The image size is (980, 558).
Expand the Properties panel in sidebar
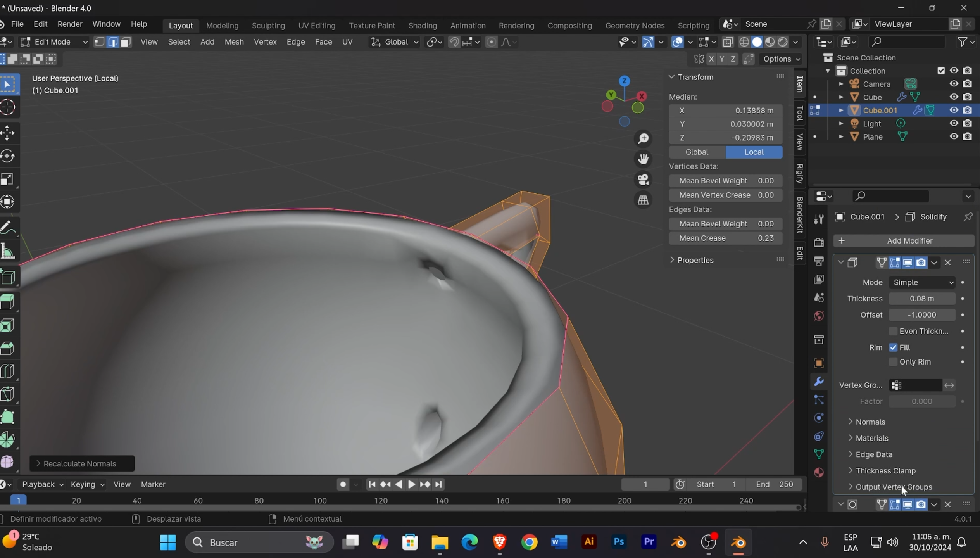(x=695, y=260)
